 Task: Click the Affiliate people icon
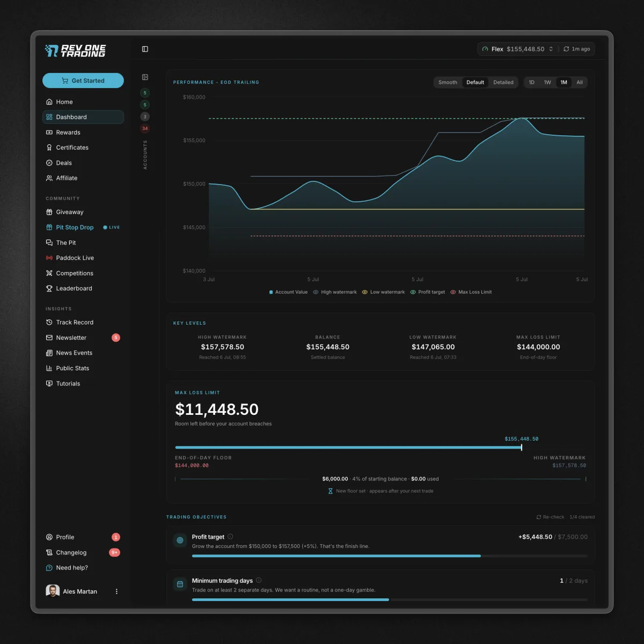pyautogui.click(x=49, y=178)
